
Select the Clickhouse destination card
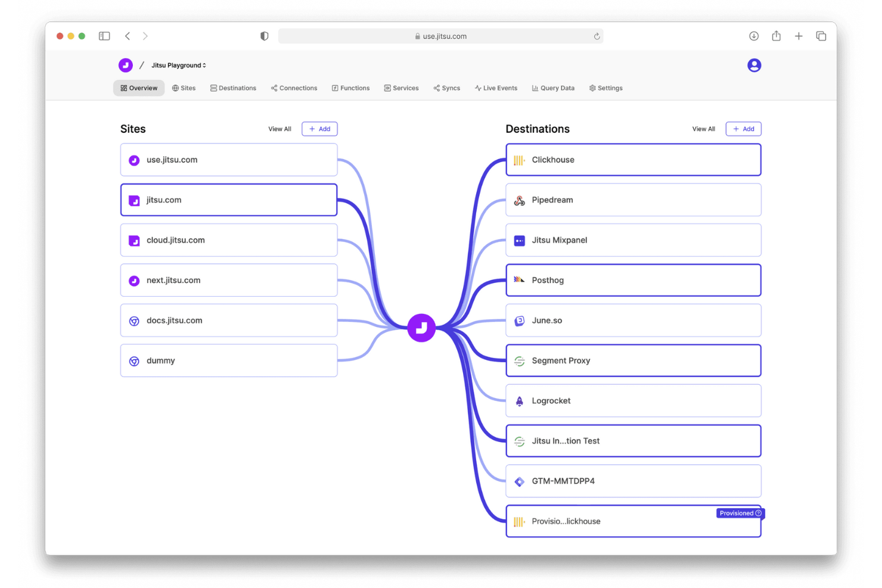coord(633,160)
